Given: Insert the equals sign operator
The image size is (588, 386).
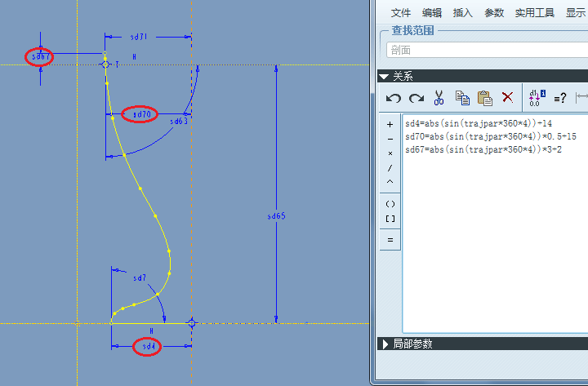Looking at the screenshot, I should pyautogui.click(x=390, y=240).
